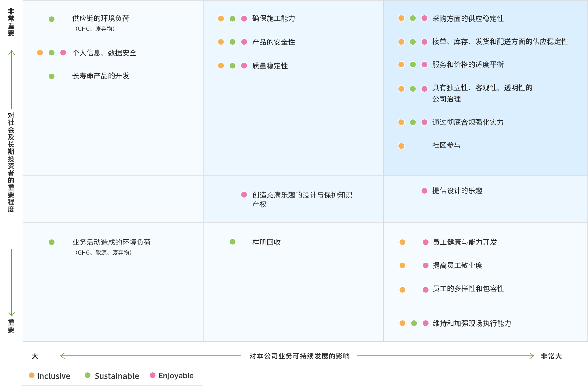Click the 非常重要 vertical axis label

tap(11, 22)
